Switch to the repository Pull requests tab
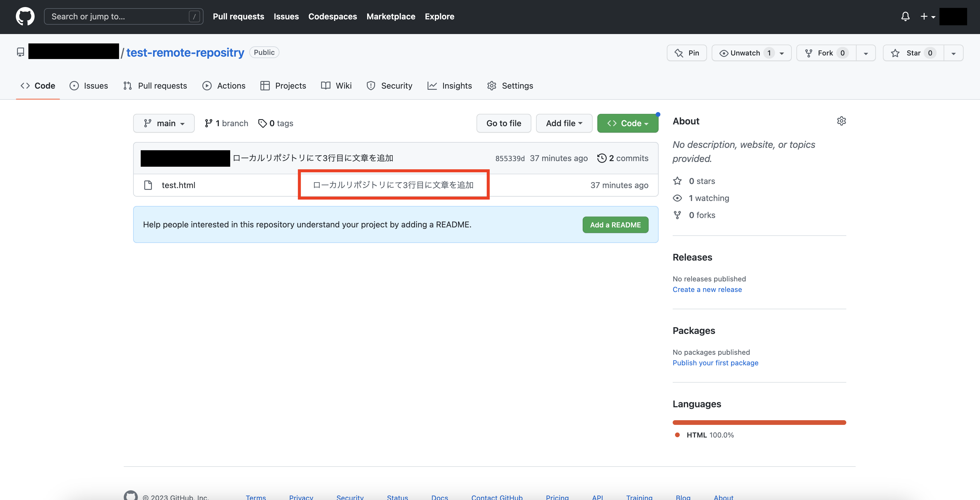Viewport: 980px width, 500px height. pos(155,86)
